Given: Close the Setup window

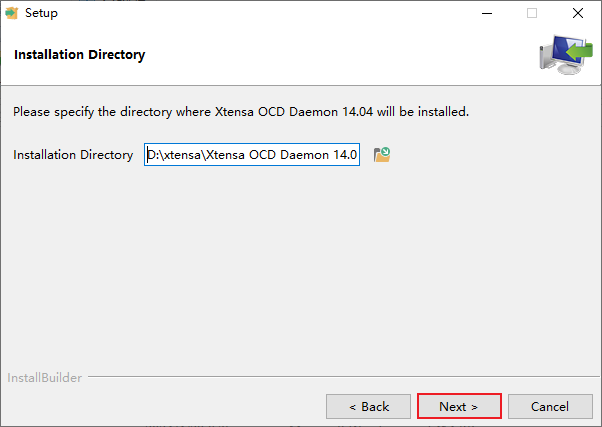Looking at the screenshot, I should (577, 13).
